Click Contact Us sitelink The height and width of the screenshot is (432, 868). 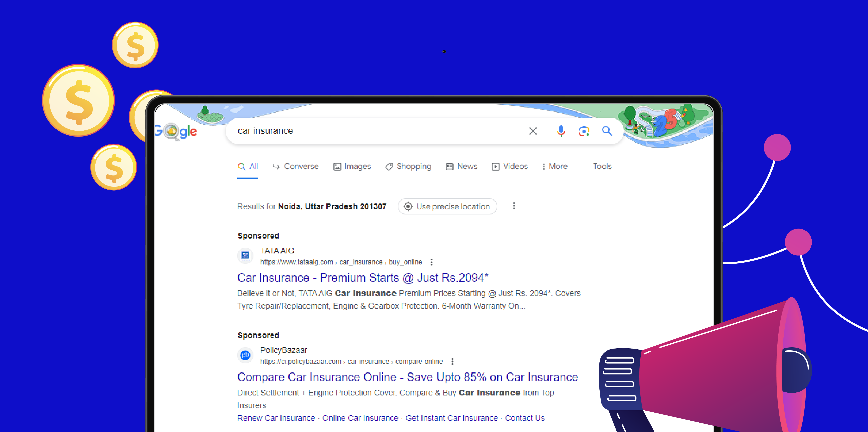525,418
